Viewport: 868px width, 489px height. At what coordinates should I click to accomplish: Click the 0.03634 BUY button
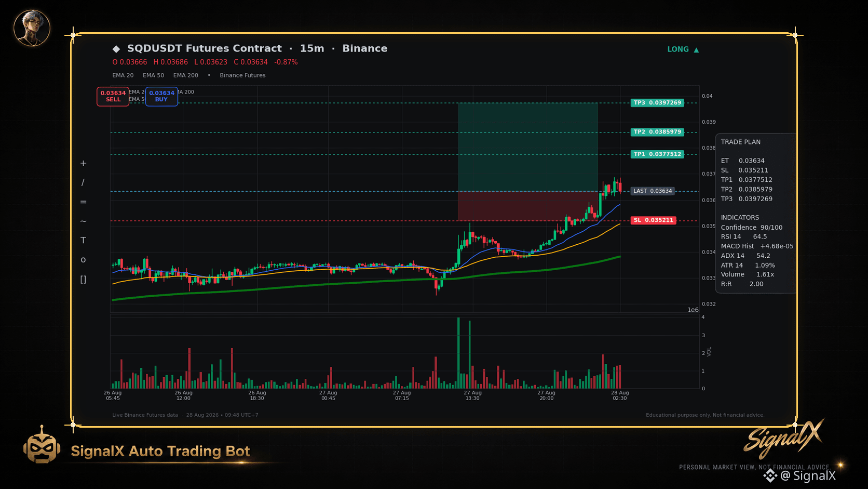[x=161, y=96]
